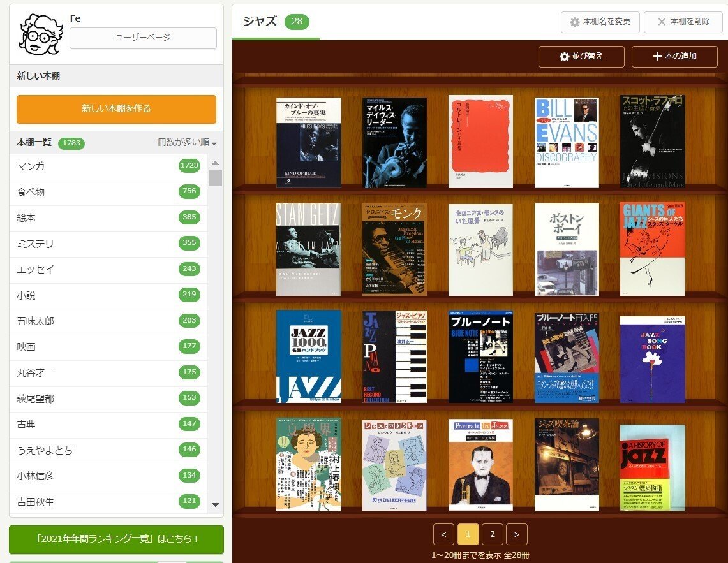Open the マイルス・デイヴィス・リーダー book cover
Screen dimensions: 728x563
(394, 142)
